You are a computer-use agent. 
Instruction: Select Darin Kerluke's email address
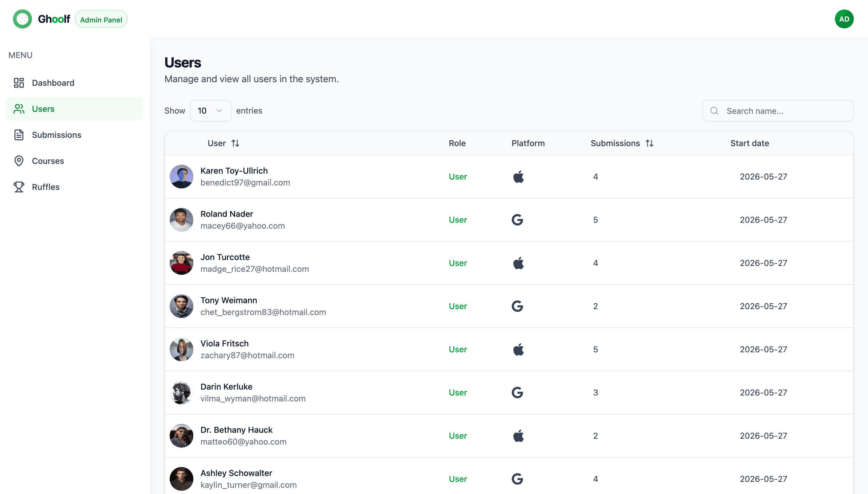pyautogui.click(x=253, y=398)
